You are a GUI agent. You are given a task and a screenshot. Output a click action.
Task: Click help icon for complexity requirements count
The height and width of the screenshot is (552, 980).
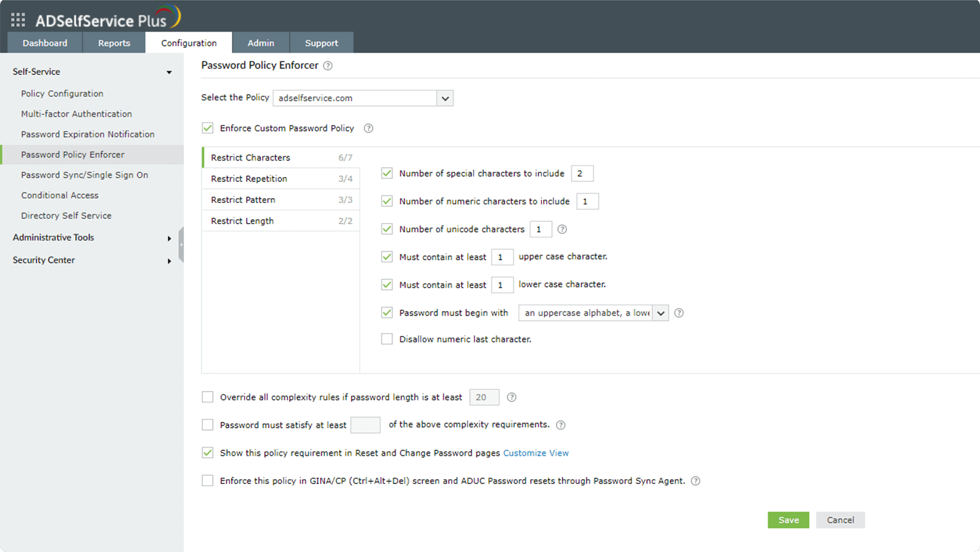tap(561, 425)
